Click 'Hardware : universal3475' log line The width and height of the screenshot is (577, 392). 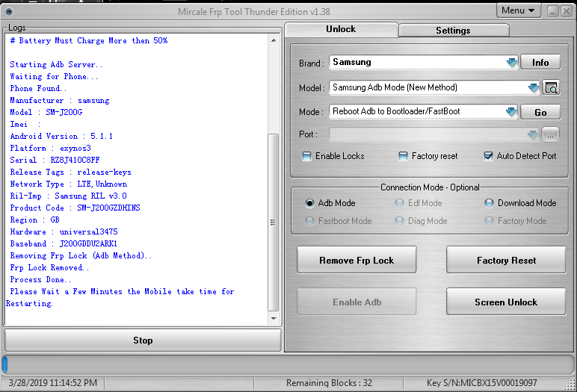pos(64,232)
